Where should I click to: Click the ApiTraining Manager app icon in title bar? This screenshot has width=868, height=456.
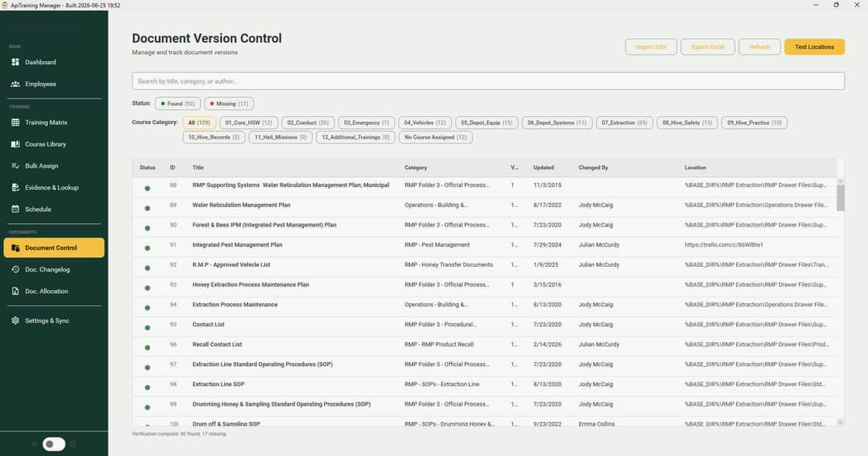[x=5, y=5]
